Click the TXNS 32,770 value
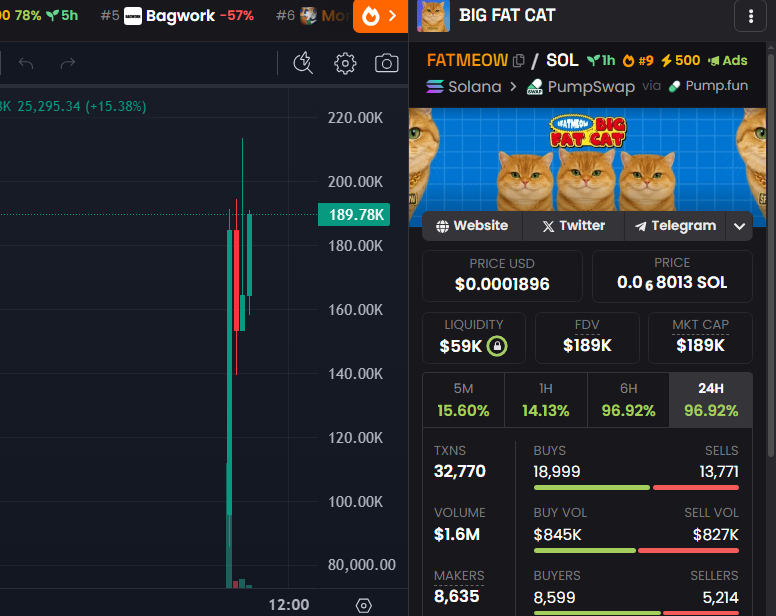This screenshot has width=776, height=616. click(x=460, y=471)
